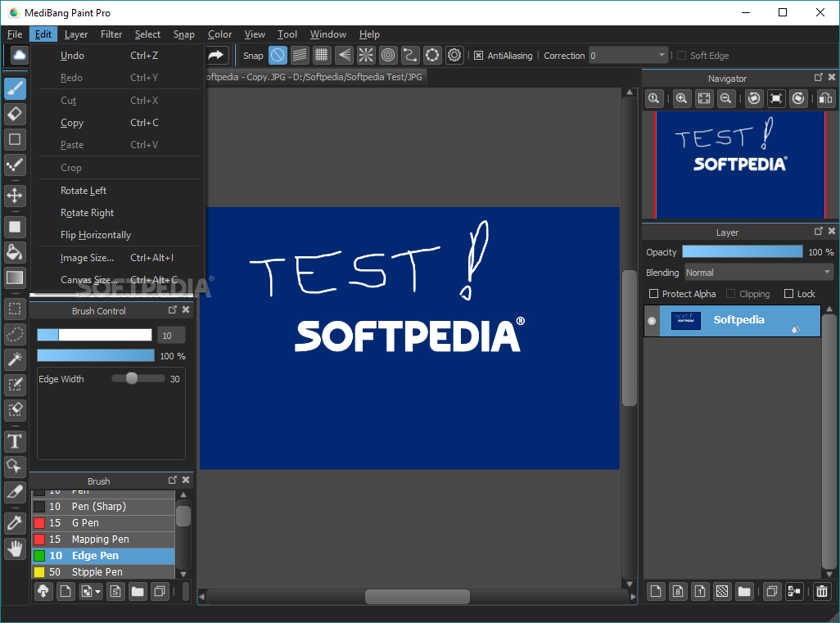Viewport: 840px width, 623px height.
Task: Select the Divide tool
Action: pos(15,492)
